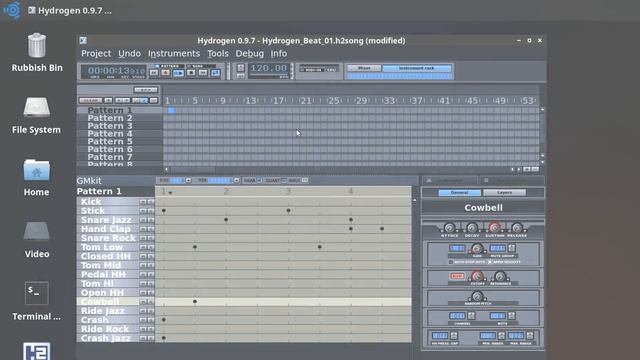Image resolution: width=640 pixels, height=360 pixels.
Task: Click the rewind transport button
Action: point(154,73)
